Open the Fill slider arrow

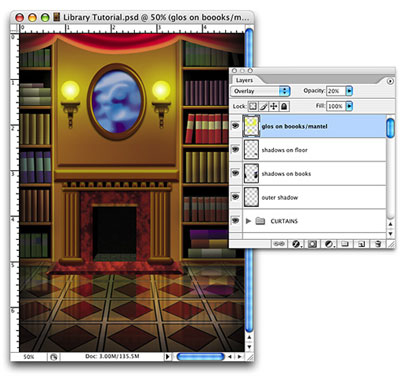point(349,106)
